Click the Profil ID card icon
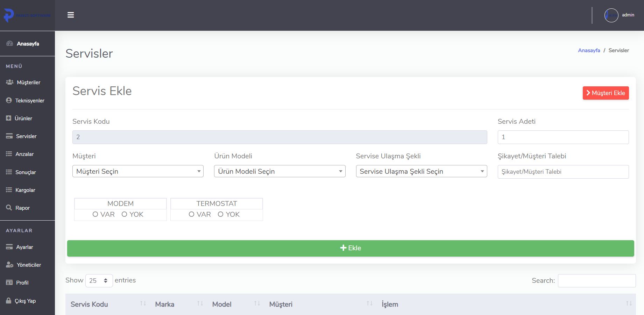This screenshot has width=644, height=315. click(x=9, y=282)
